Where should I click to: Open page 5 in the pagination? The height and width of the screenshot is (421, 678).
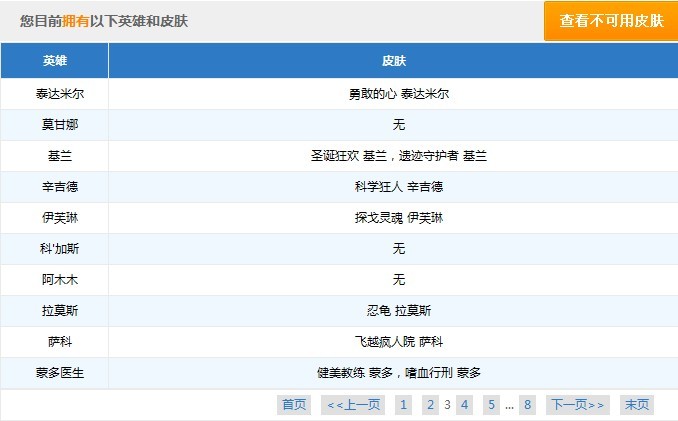[491, 405]
